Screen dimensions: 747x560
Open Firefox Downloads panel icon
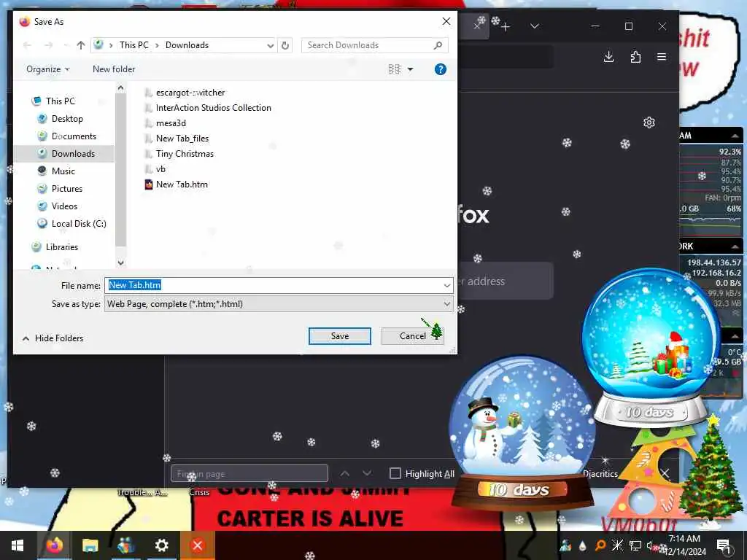(608, 57)
